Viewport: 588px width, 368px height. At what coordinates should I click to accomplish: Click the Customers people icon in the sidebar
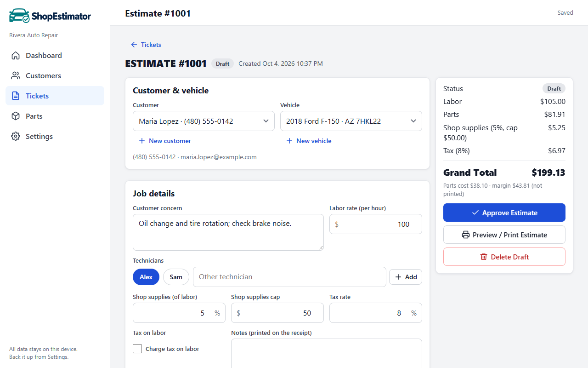16,76
